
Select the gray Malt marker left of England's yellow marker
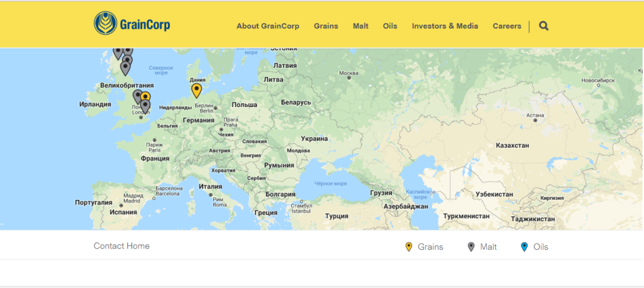tap(138, 97)
